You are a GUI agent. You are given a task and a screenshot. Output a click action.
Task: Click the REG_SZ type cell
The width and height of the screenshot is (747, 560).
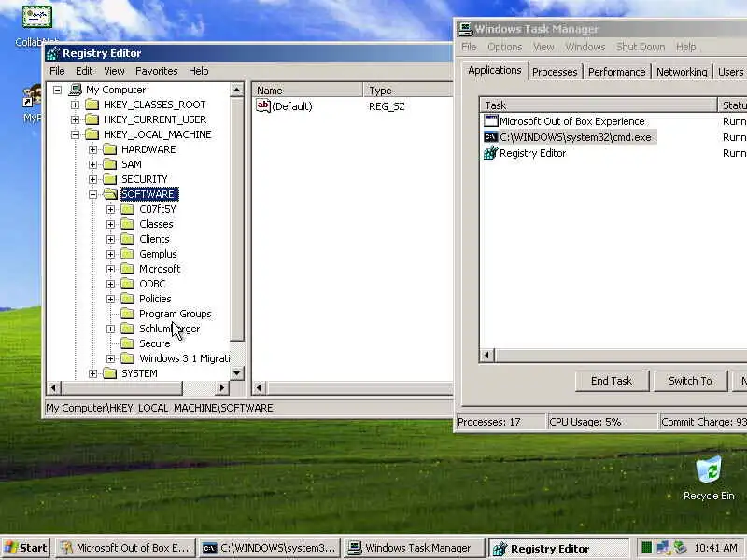[387, 106]
